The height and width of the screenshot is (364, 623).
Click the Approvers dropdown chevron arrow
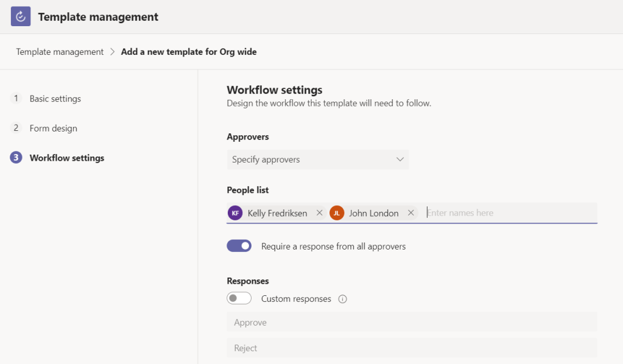click(x=400, y=159)
